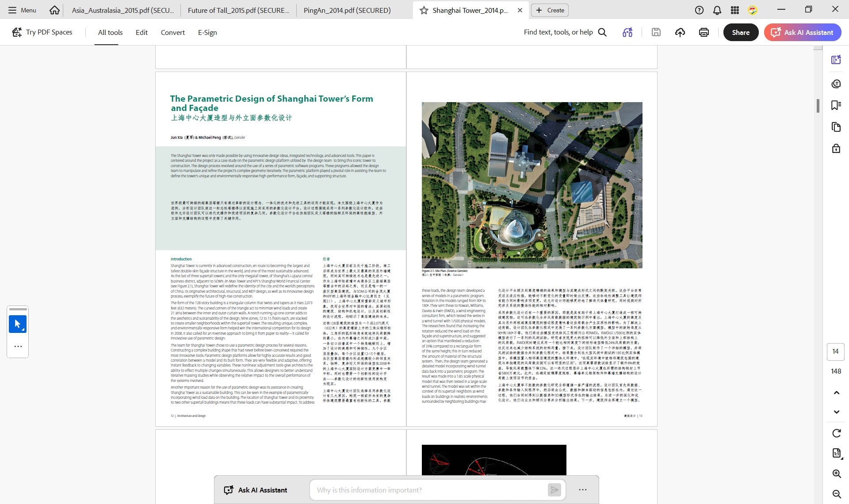
Task: Click the Save disk icon
Action: pyautogui.click(x=656, y=32)
